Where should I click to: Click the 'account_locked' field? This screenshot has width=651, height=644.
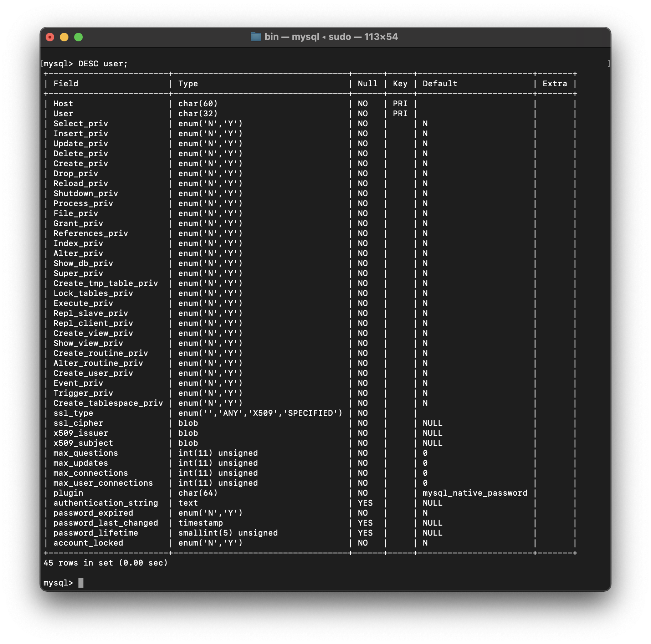[x=88, y=543]
